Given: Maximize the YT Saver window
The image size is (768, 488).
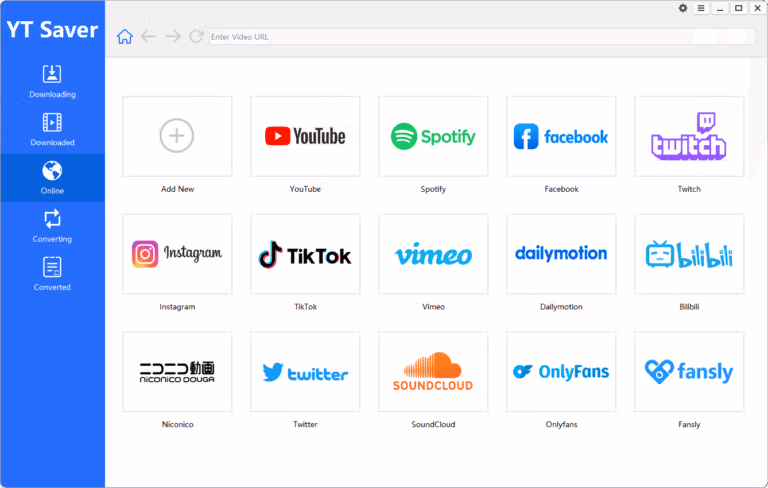Looking at the screenshot, I should tap(739, 8).
